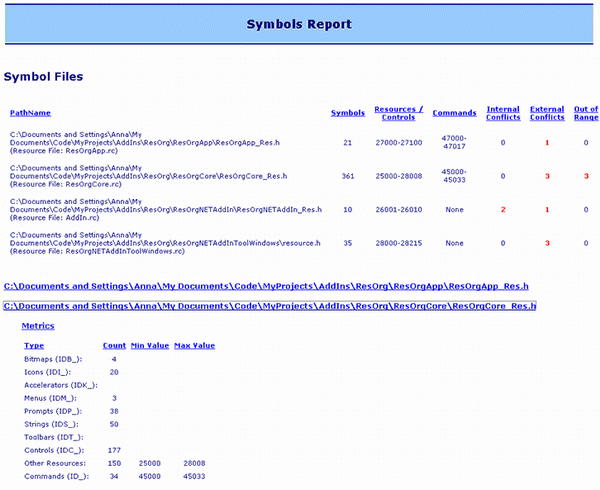Click the Out of Range column header
Image resolution: width=600 pixels, height=490 pixels.
(586, 113)
